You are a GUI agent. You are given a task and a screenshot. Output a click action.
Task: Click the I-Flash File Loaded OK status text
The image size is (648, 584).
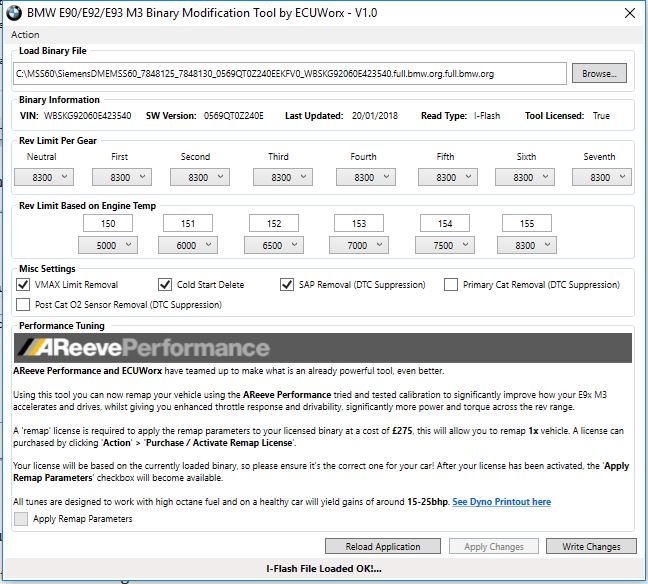(x=324, y=569)
